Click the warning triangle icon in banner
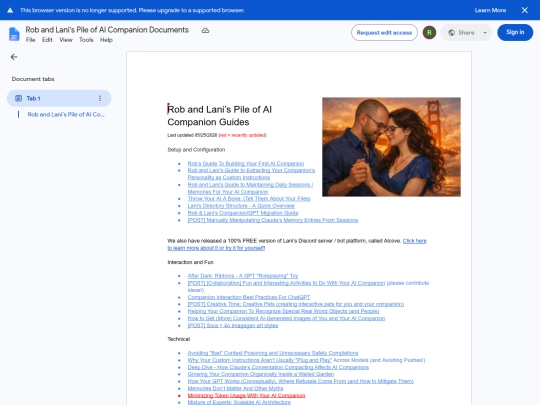The width and height of the screenshot is (540, 405). (x=10, y=10)
